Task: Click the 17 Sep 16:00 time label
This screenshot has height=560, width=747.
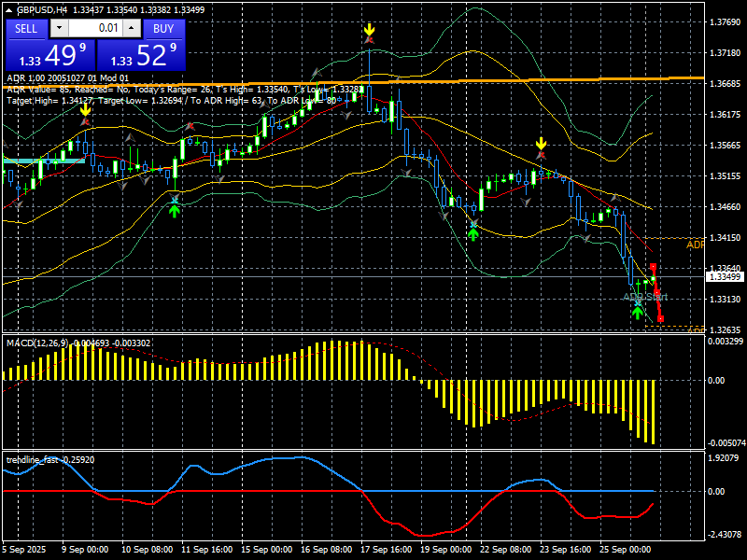Action: click(387, 550)
